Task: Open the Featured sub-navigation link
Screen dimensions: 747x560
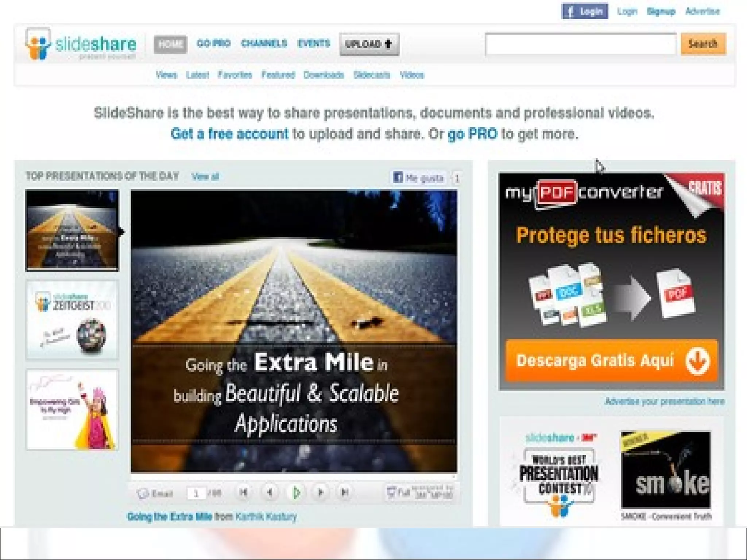Action: click(x=278, y=75)
